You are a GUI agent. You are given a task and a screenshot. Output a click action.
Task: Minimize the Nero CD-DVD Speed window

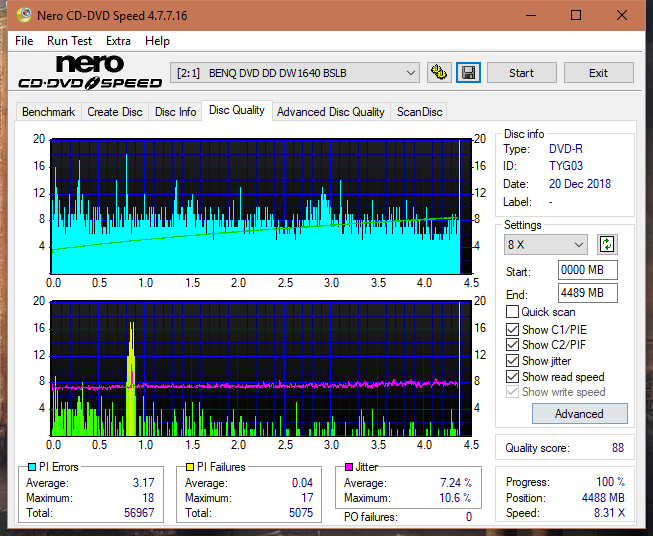(x=531, y=15)
